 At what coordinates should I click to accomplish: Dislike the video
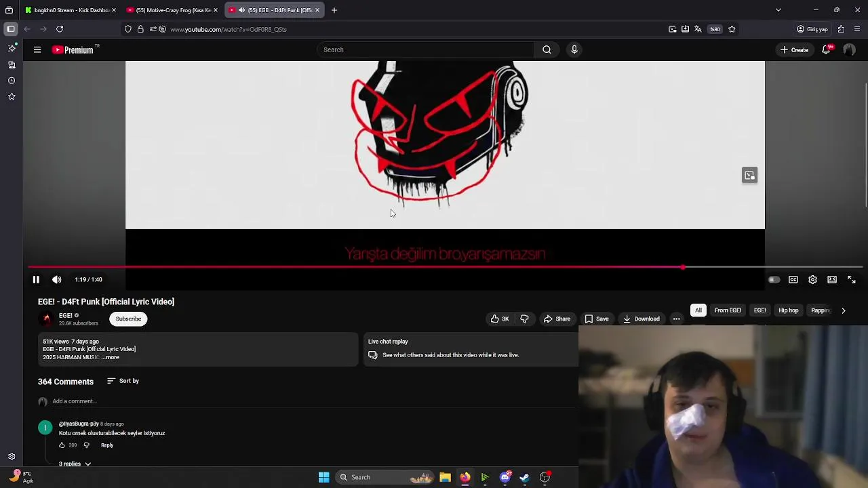524,319
